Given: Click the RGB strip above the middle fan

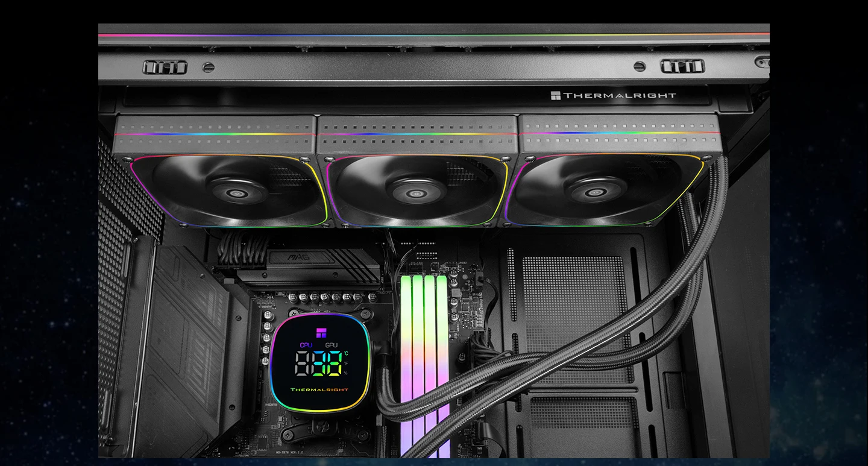Looking at the screenshot, I should [x=416, y=134].
